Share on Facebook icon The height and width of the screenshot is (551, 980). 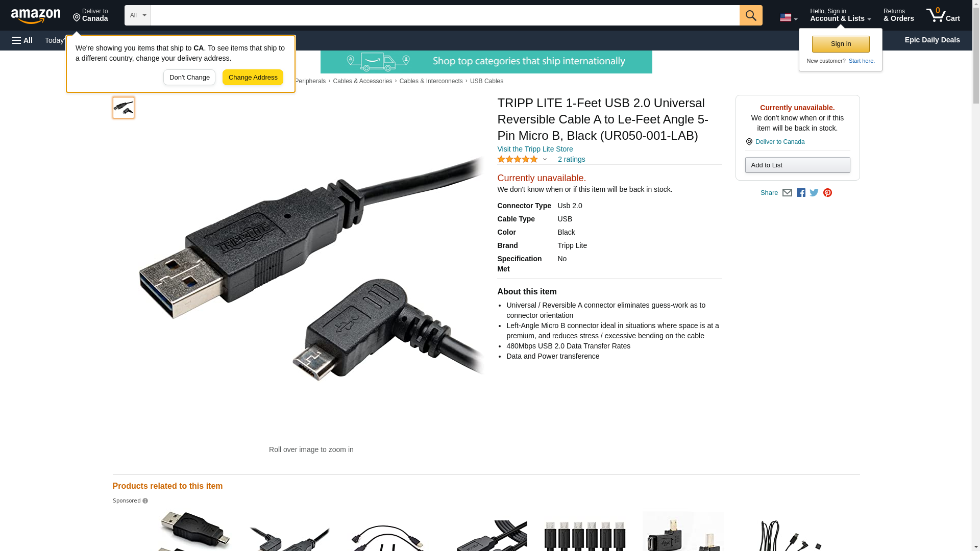[801, 193]
